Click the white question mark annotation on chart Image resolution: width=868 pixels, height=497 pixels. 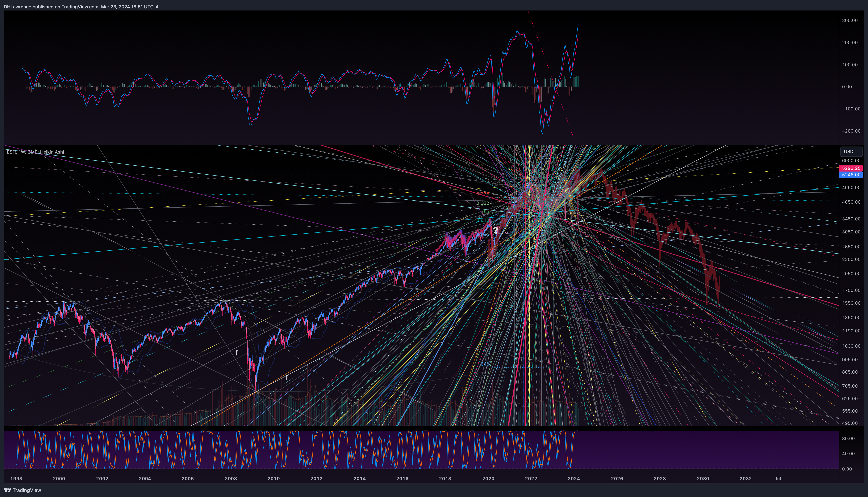[x=495, y=230]
